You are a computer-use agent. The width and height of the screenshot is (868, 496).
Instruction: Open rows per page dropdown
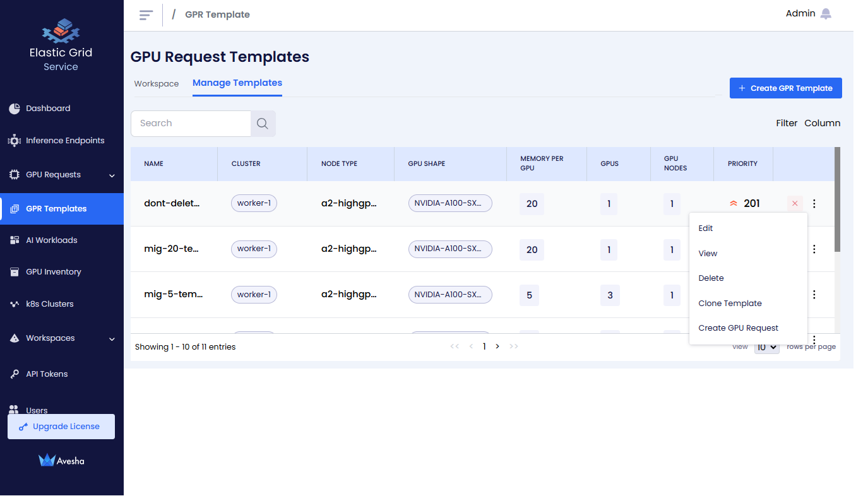point(766,347)
